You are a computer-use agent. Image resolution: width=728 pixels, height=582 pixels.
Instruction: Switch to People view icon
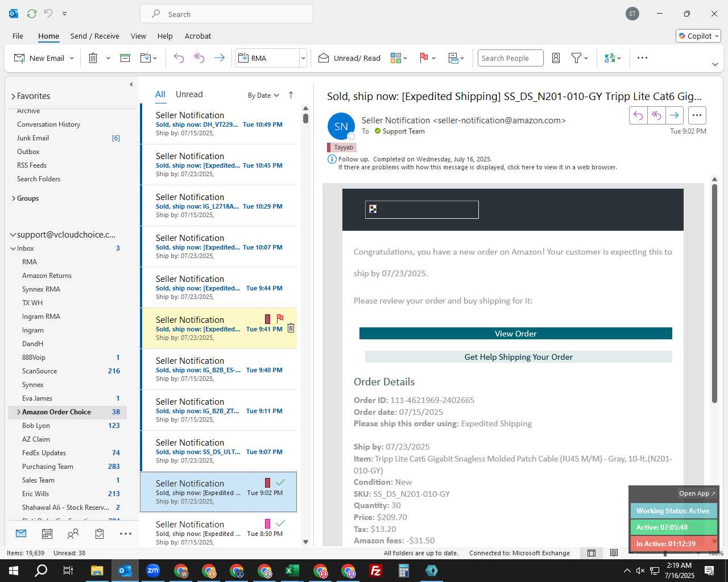point(73,534)
